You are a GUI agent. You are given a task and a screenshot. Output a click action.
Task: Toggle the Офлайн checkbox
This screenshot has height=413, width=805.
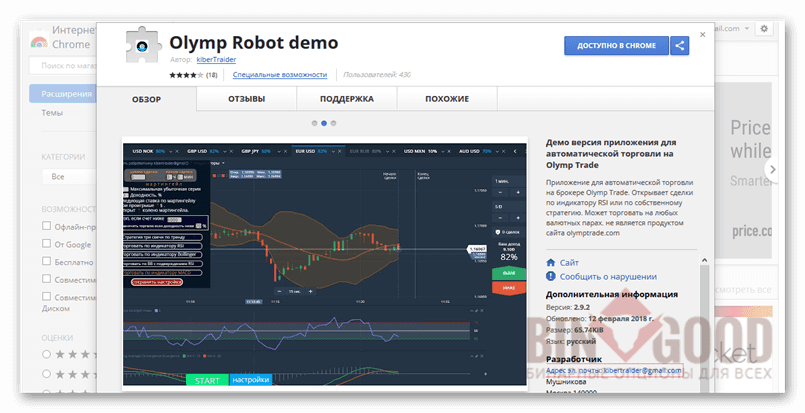[x=46, y=226]
